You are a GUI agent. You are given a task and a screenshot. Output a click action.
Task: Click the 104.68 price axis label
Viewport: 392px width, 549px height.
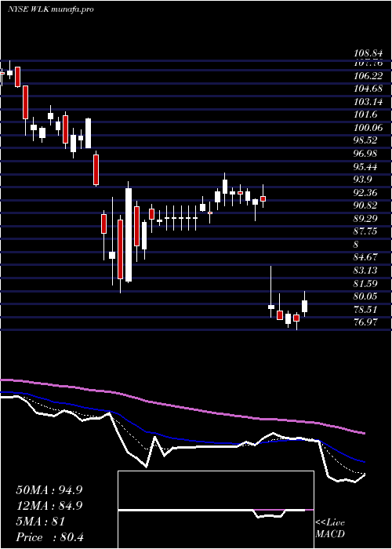click(368, 89)
